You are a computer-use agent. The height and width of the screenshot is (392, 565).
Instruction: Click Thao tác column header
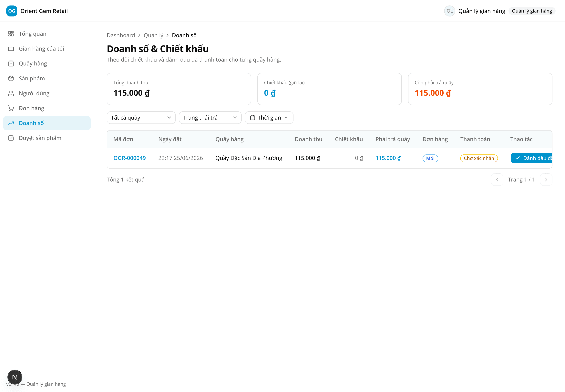tap(521, 139)
